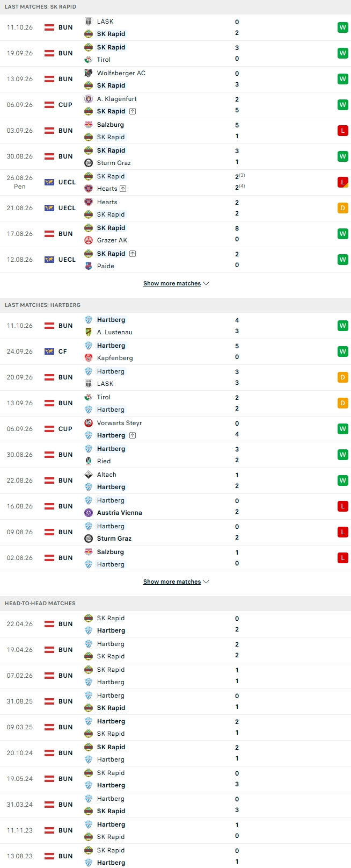Open the 17.08.26 SK Rapid vs Grazer AK match

click(175, 234)
